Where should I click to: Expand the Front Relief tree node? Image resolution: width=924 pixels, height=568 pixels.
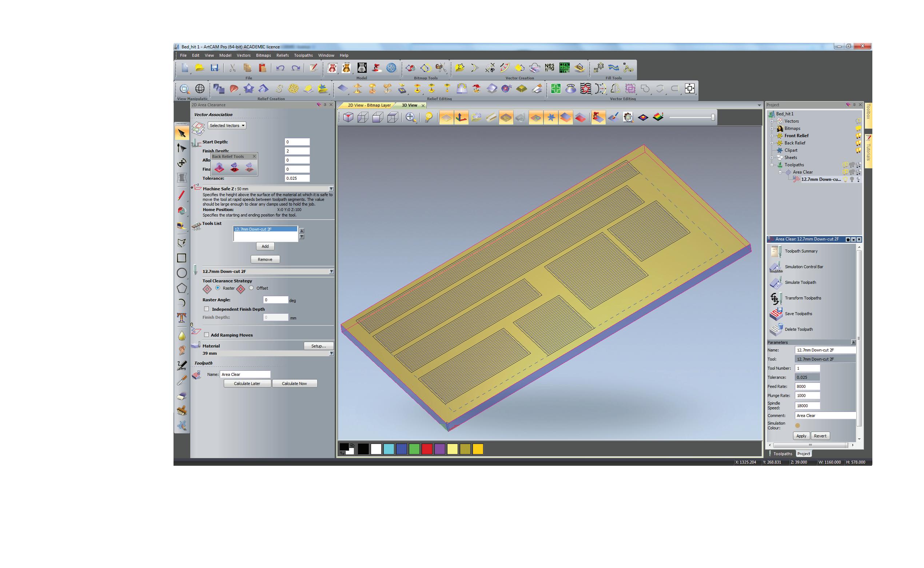click(772, 136)
